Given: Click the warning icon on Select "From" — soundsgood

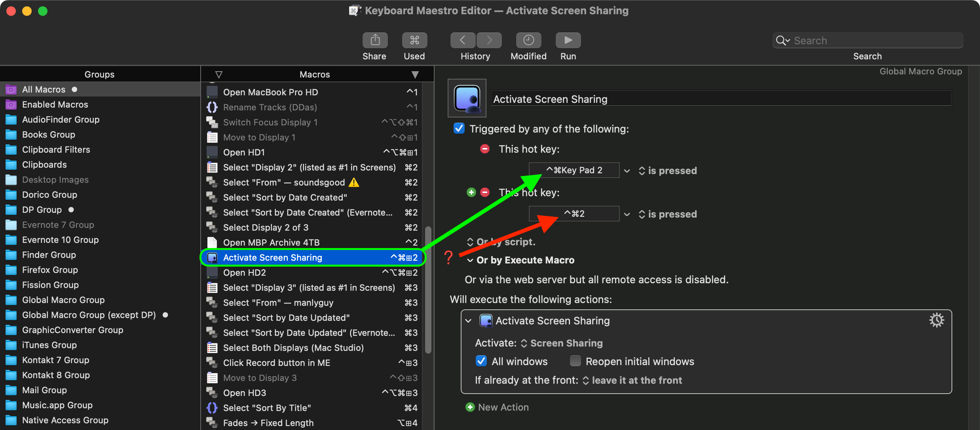Looking at the screenshot, I should pyautogui.click(x=354, y=182).
